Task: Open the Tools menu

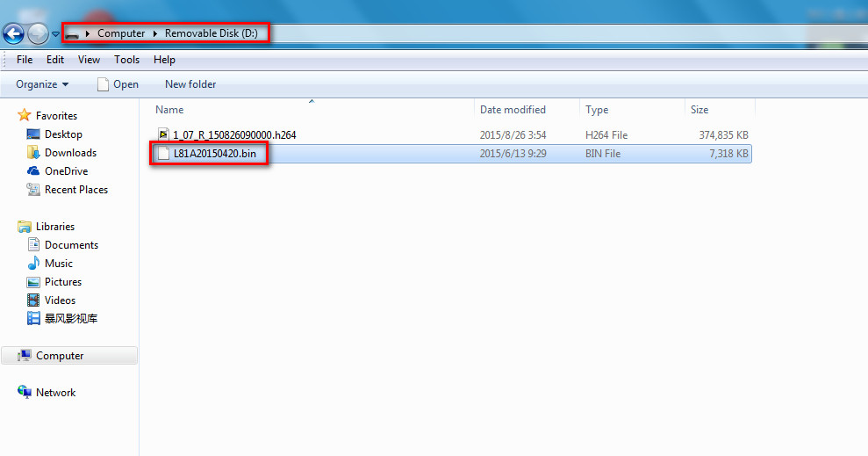Action: 126,60
